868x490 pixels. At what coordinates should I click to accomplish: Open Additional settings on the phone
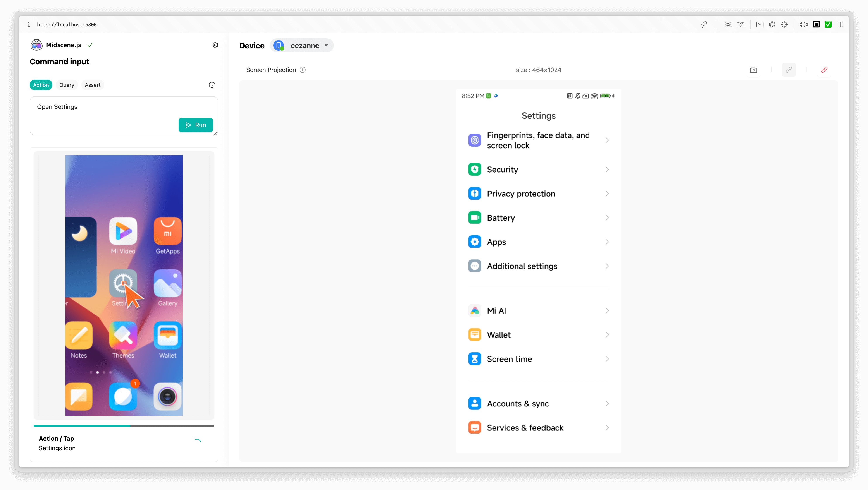click(522, 266)
